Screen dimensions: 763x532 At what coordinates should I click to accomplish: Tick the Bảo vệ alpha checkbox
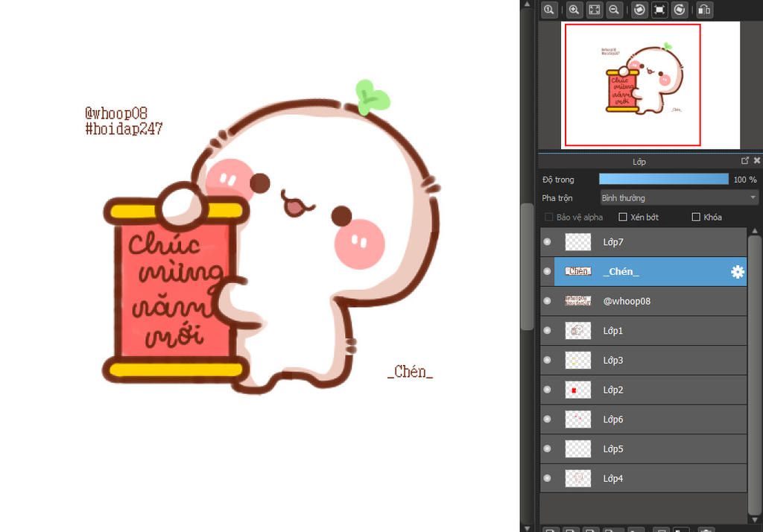(x=549, y=217)
